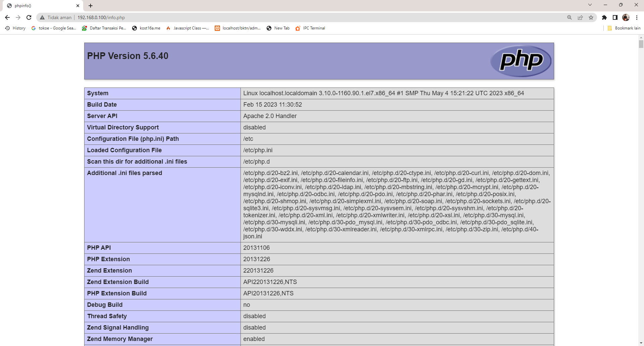Go back to the previous page
The width and height of the screenshot is (644, 346).
7,17
